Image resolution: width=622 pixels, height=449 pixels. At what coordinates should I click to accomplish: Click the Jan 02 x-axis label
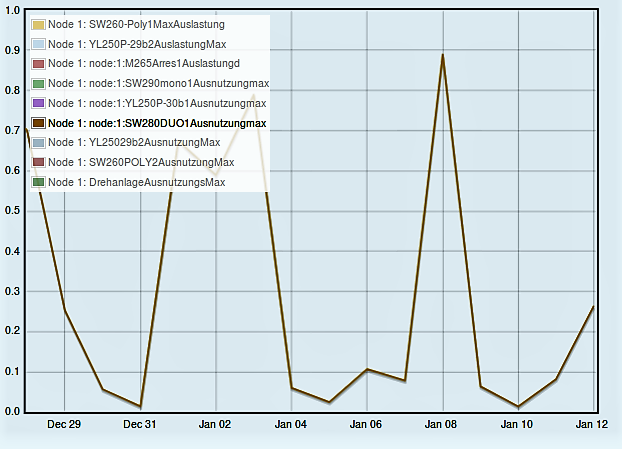pyautogui.click(x=215, y=424)
